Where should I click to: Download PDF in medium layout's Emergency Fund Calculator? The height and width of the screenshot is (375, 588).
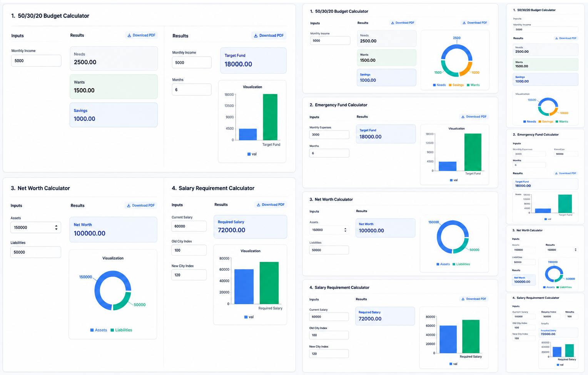pos(474,117)
